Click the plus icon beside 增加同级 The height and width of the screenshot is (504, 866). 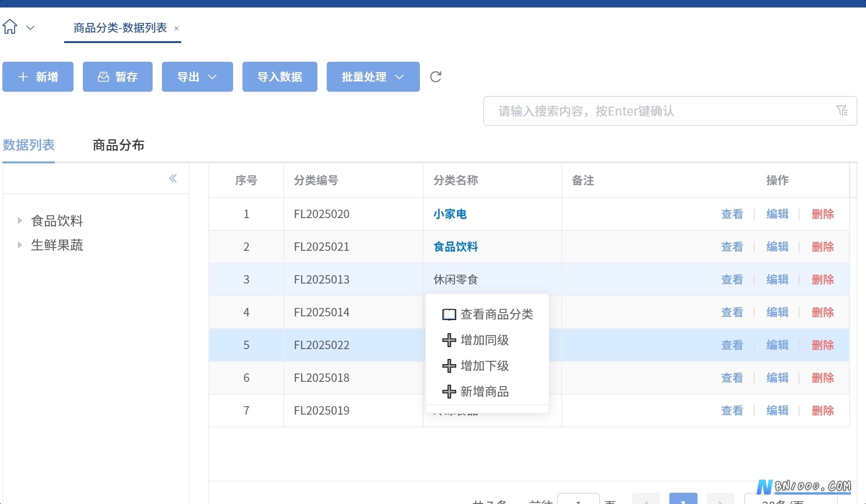tap(449, 340)
